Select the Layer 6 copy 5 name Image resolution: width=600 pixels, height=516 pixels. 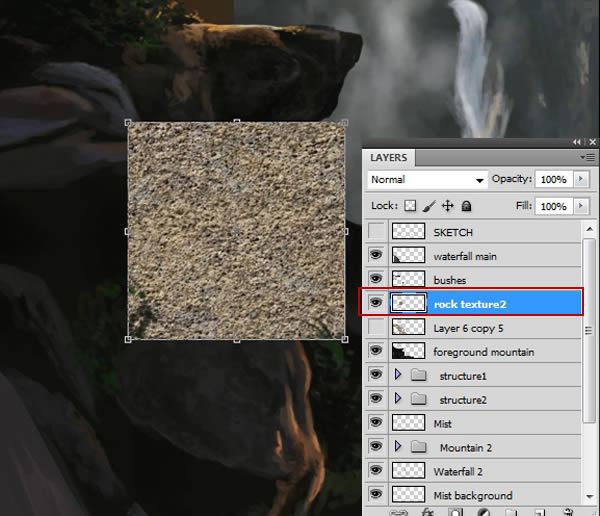click(x=468, y=328)
